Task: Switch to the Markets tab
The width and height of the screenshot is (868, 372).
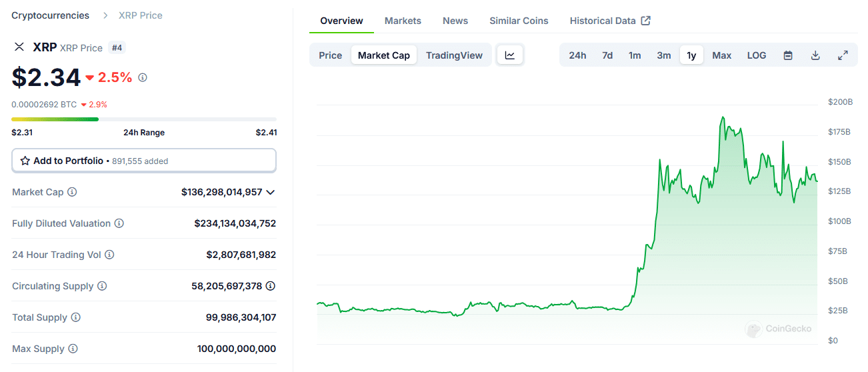Action: click(x=403, y=21)
